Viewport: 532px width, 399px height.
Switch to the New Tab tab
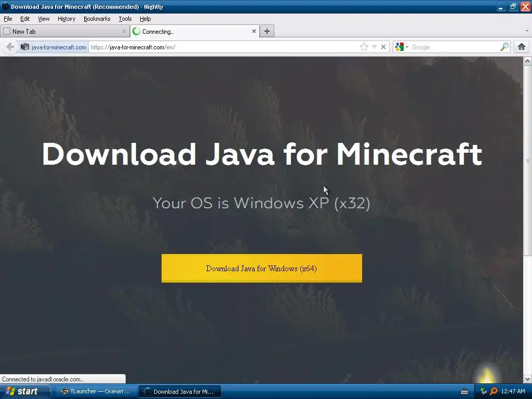click(65, 31)
